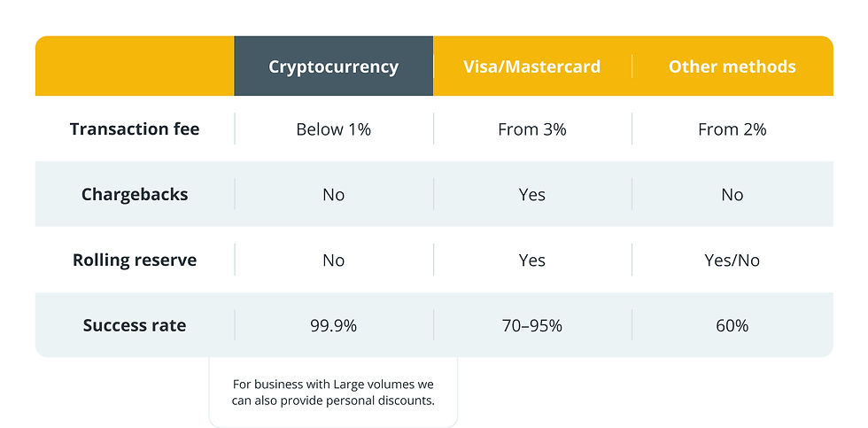Click the 70–95% success rate cell
Image resolution: width=868 pixels, height=428 pixels.
[x=532, y=325]
